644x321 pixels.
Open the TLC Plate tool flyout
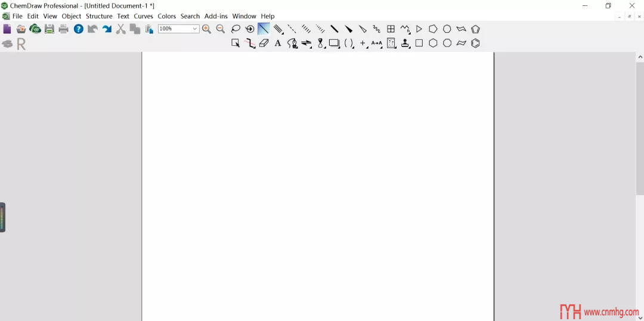click(x=391, y=43)
